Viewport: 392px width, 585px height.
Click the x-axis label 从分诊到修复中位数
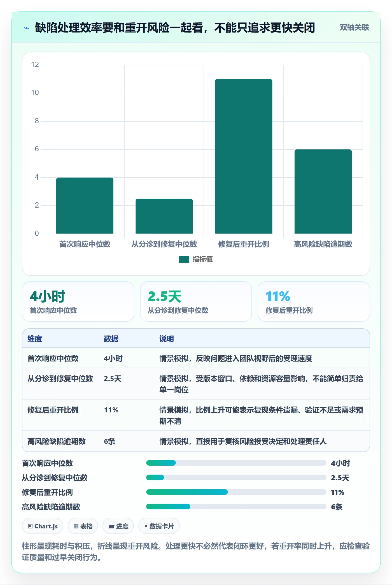pyautogui.click(x=164, y=244)
